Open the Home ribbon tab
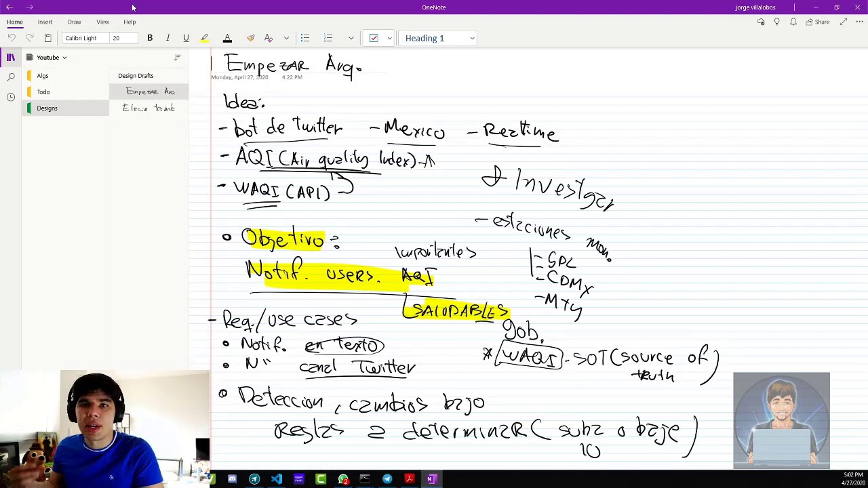Screen dimensions: 868x488 pos(15,22)
